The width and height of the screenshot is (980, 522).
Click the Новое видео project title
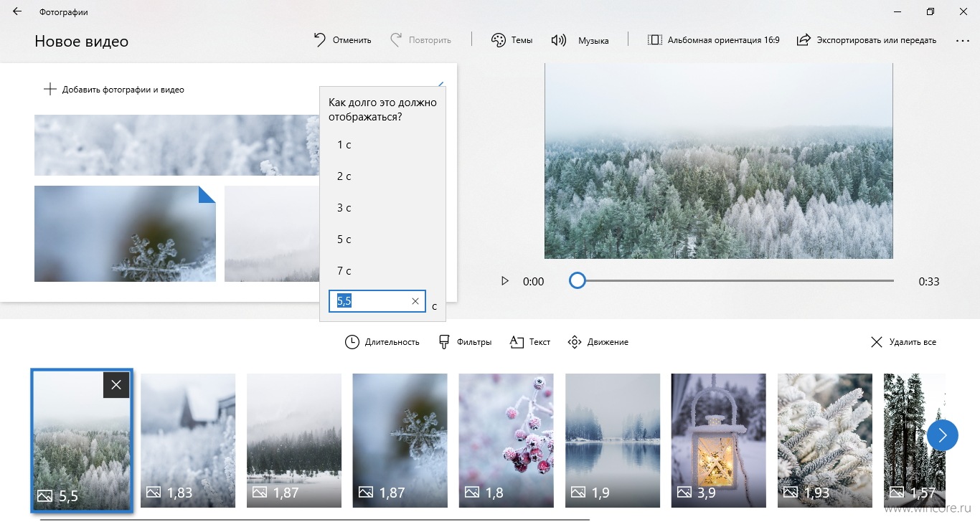click(82, 41)
